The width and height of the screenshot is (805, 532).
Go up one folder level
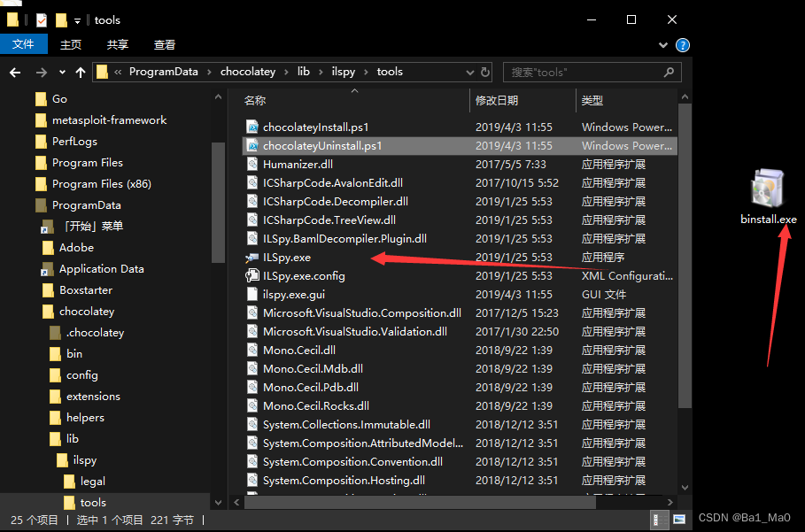80,73
